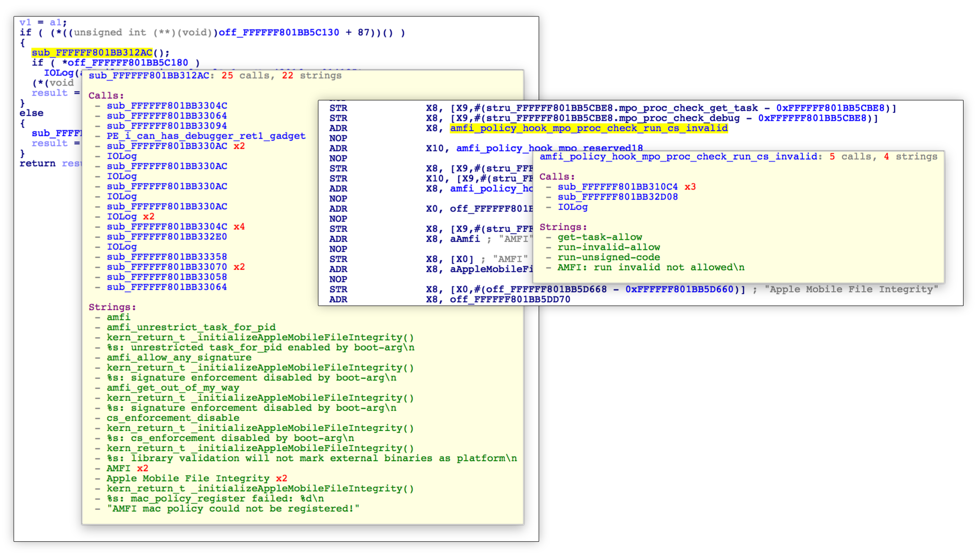Select run-unsigned-code string
Image resolution: width=980 pixels, height=560 pixels.
609,257
